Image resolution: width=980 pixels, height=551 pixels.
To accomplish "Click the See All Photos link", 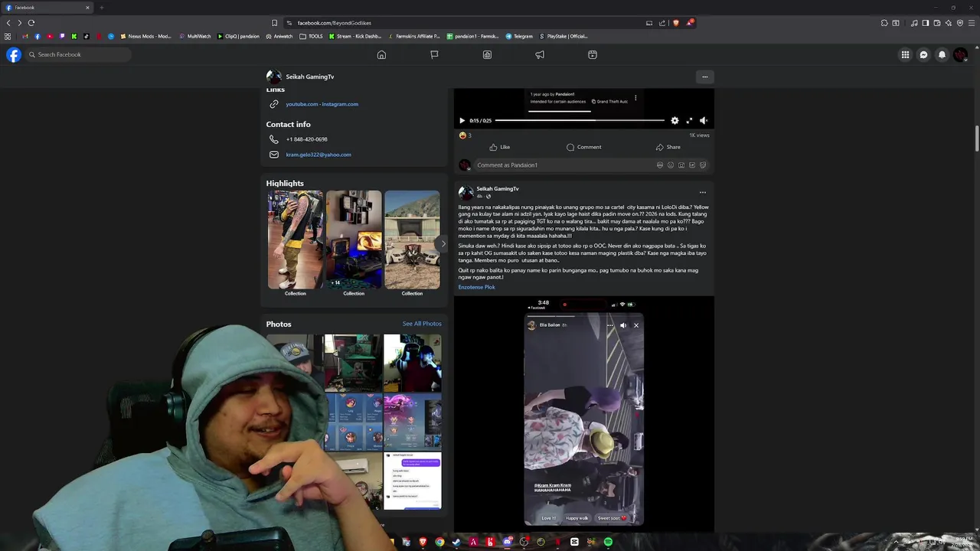I will [x=422, y=324].
